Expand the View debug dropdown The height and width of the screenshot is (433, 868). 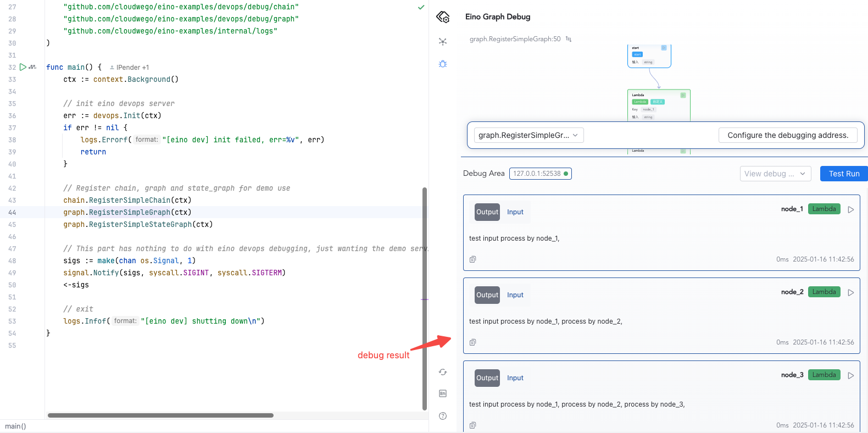click(x=775, y=174)
